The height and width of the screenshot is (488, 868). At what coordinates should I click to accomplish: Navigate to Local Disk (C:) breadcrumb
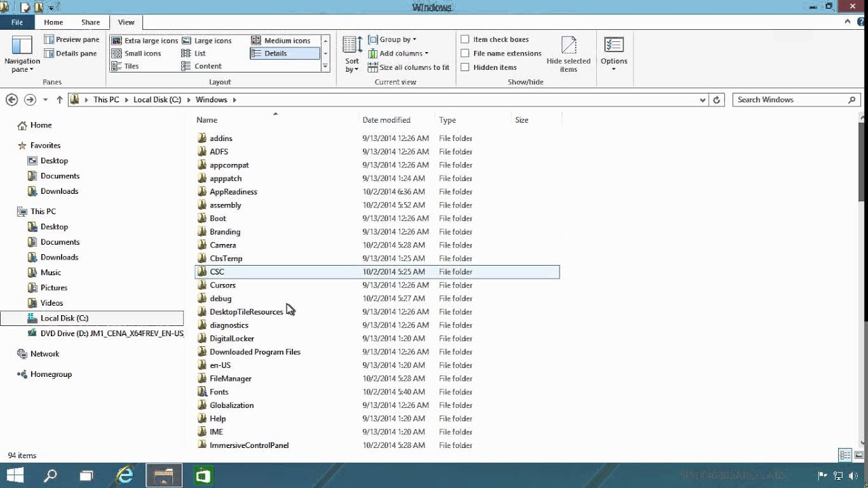157,100
